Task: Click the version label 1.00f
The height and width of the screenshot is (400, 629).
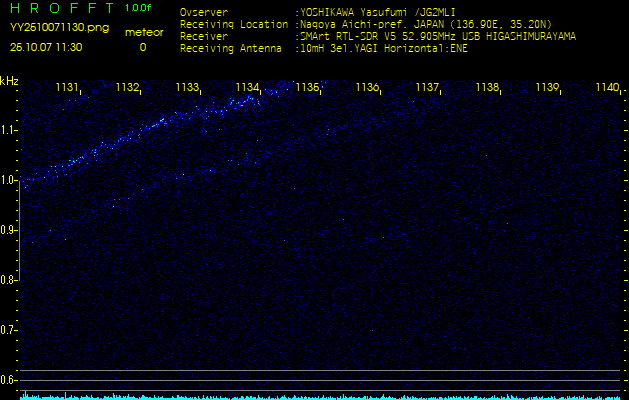Action: (x=138, y=8)
